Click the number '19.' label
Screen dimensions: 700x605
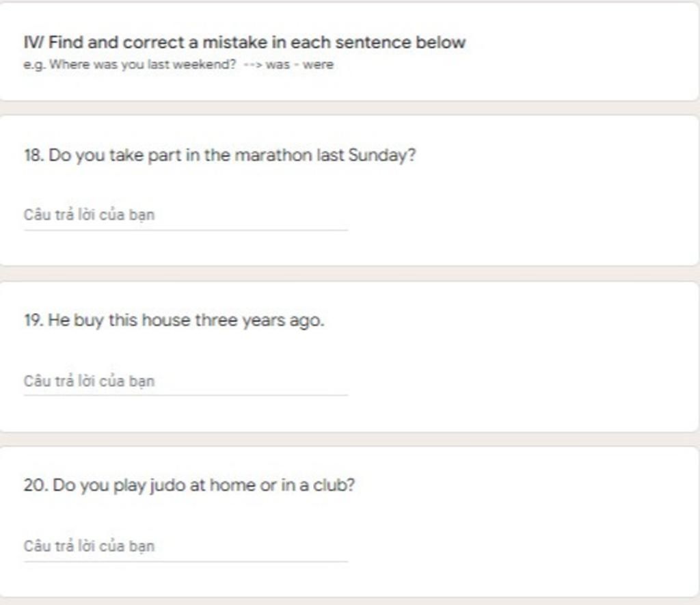[33, 321]
